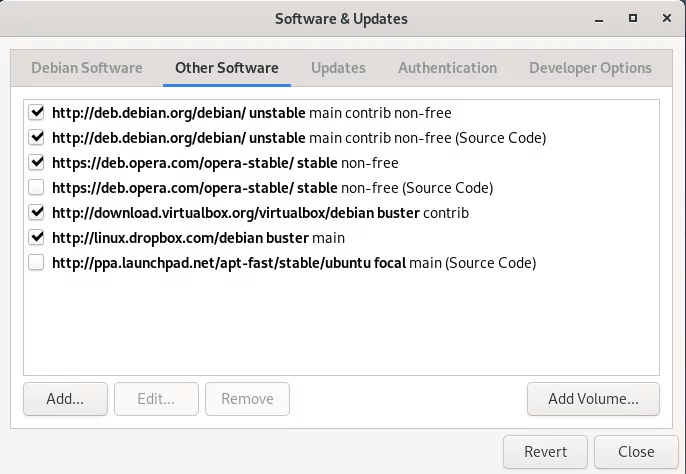Enable the apt-fast focal Source Code entry
This screenshot has height=474, width=686.
tap(36, 262)
